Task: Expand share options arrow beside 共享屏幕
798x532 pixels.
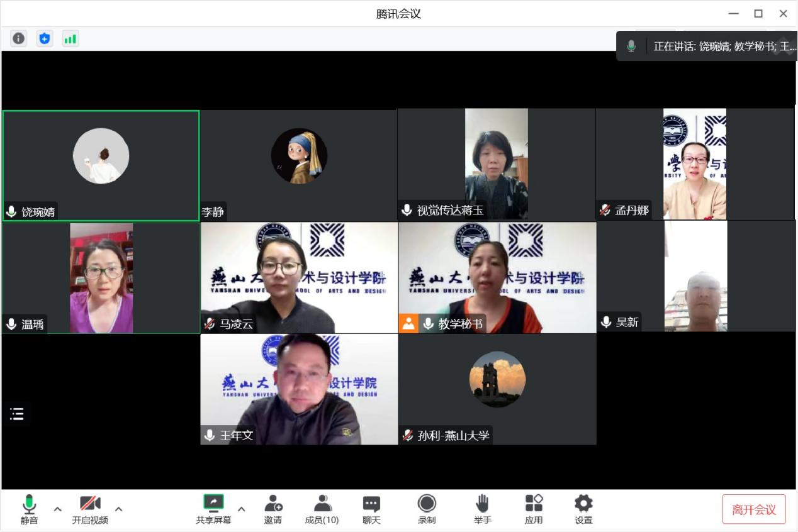Action: (x=242, y=509)
